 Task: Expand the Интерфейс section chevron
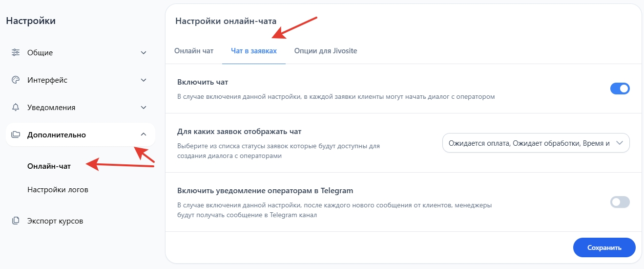coord(143,80)
